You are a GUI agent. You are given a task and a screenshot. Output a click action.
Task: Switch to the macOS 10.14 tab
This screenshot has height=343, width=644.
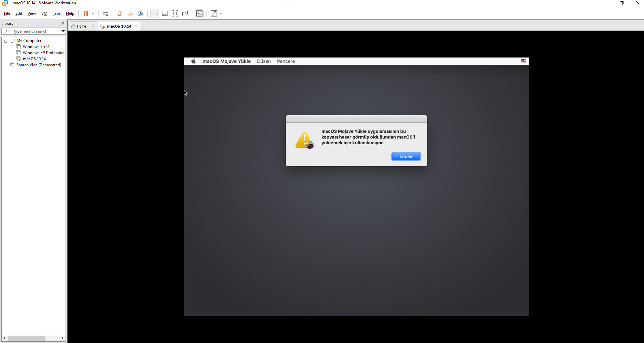click(x=119, y=26)
